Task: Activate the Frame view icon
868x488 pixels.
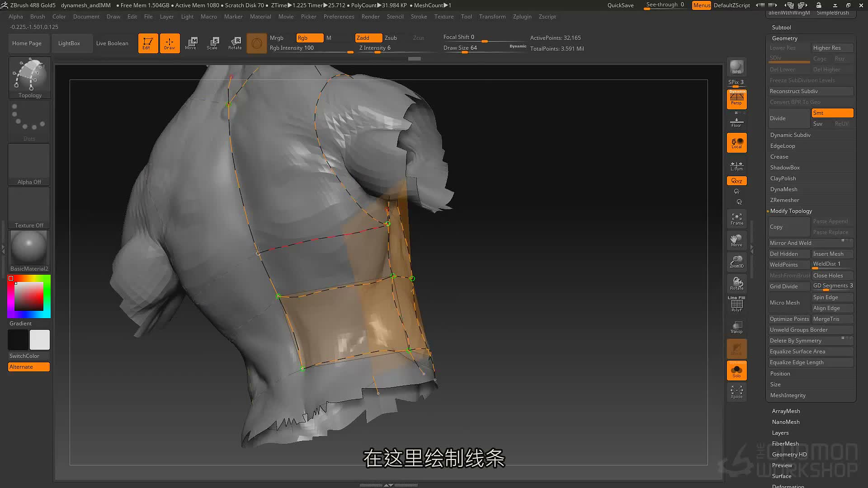Action: click(736, 219)
